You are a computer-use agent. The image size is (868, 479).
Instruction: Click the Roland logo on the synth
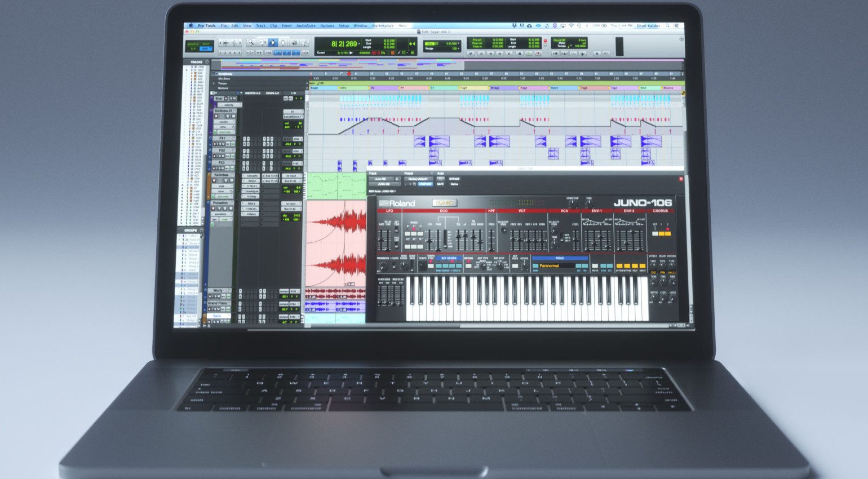point(397,203)
